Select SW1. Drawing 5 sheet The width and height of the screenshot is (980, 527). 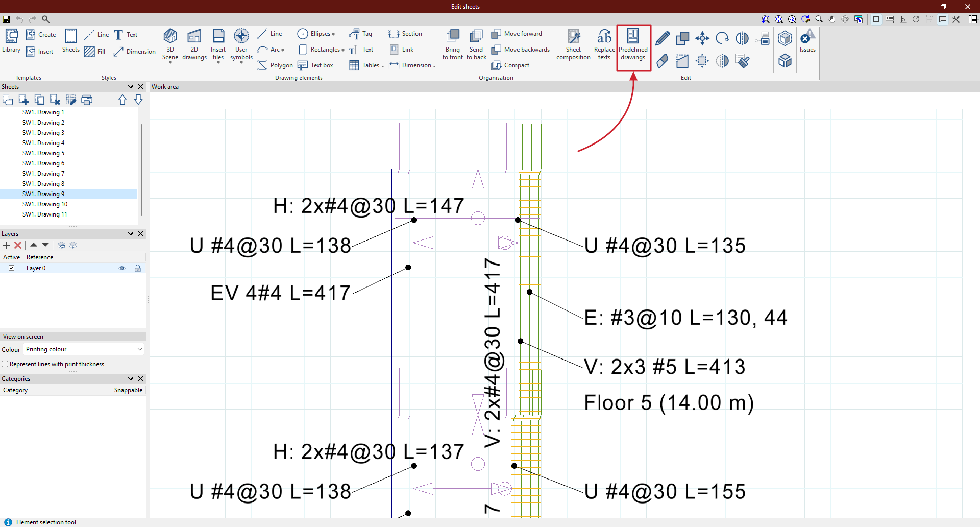43,153
